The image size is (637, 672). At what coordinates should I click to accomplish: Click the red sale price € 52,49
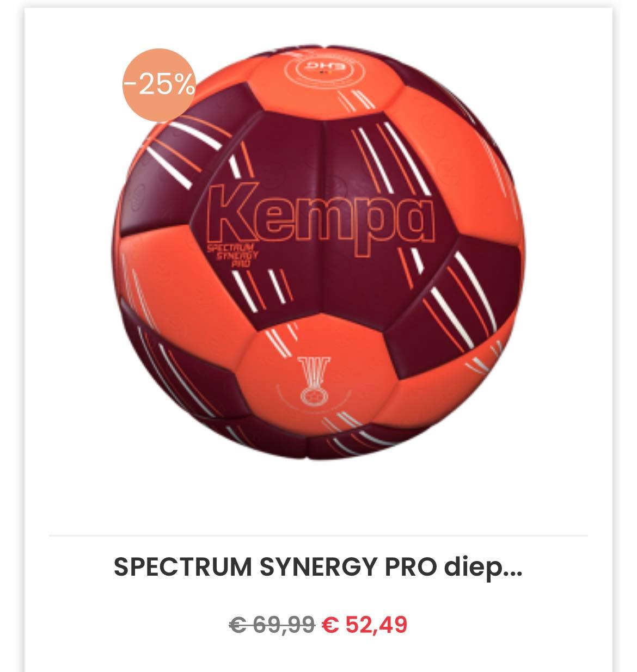click(x=364, y=624)
